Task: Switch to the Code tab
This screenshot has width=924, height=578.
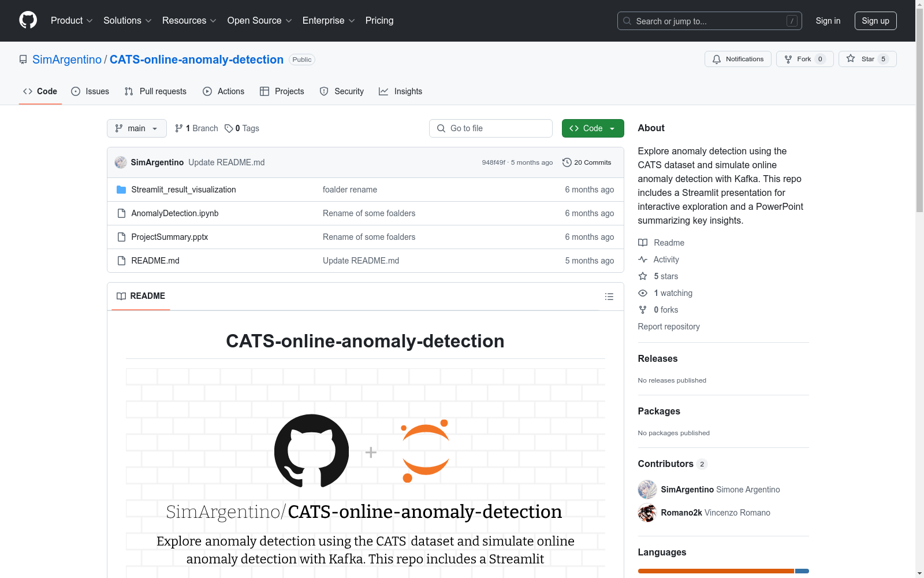Action: [40, 91]
